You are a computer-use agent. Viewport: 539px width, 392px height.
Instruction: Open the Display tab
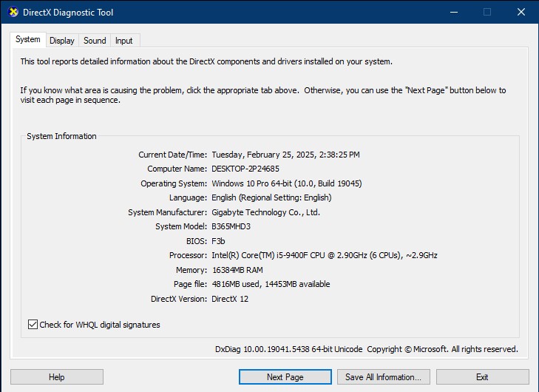point(62,41)
